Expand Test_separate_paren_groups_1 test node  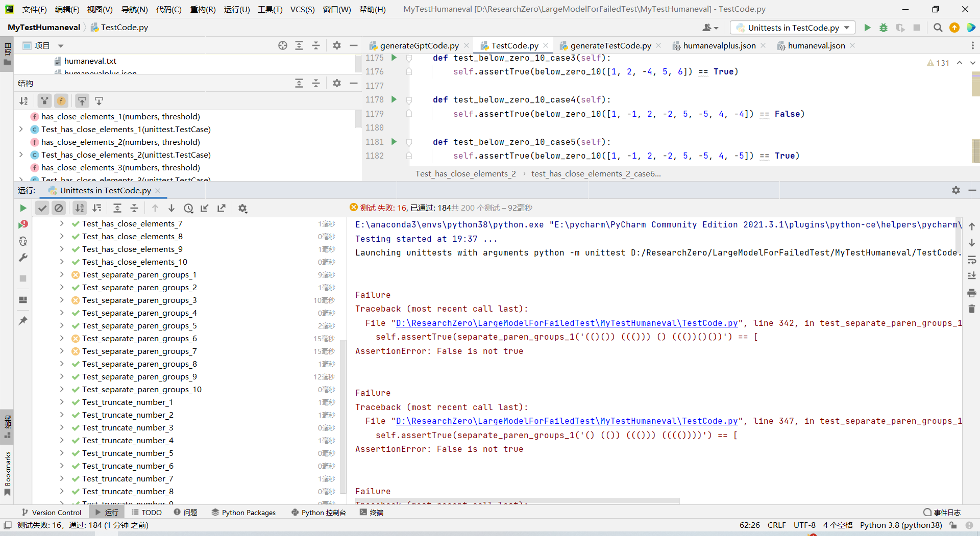(62, 274)
